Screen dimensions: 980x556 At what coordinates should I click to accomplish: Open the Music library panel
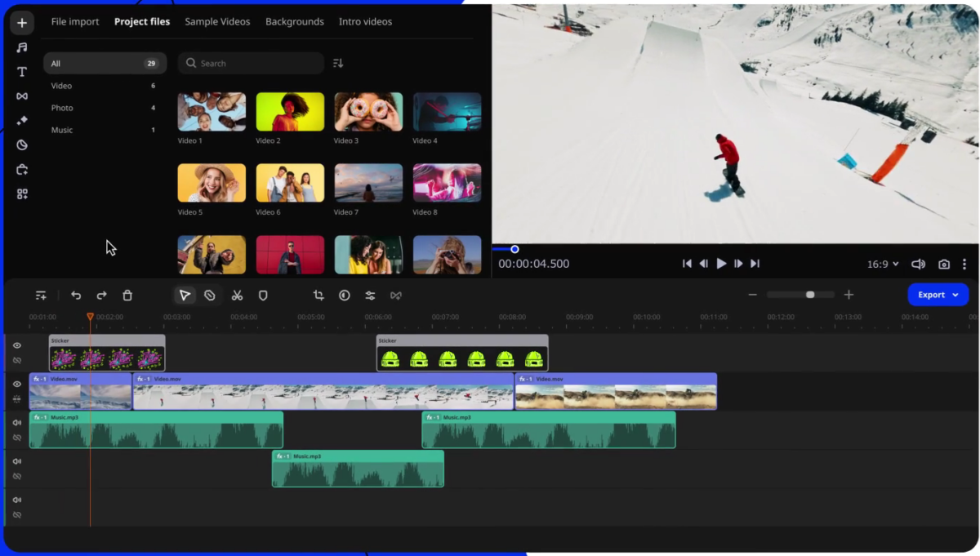tap(21, 47)
